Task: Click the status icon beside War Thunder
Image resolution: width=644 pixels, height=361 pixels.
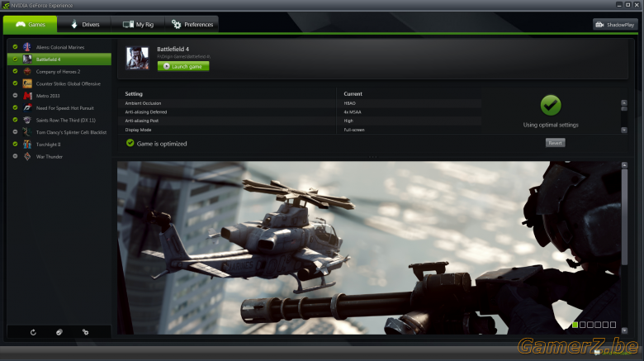Action: tap(15, 156)
